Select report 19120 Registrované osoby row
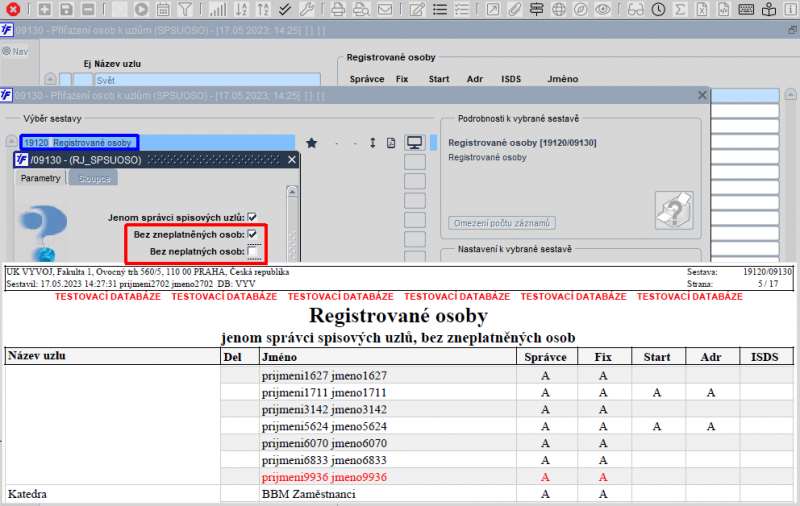This screenshot has width=800, height=506. coord(157,142)
